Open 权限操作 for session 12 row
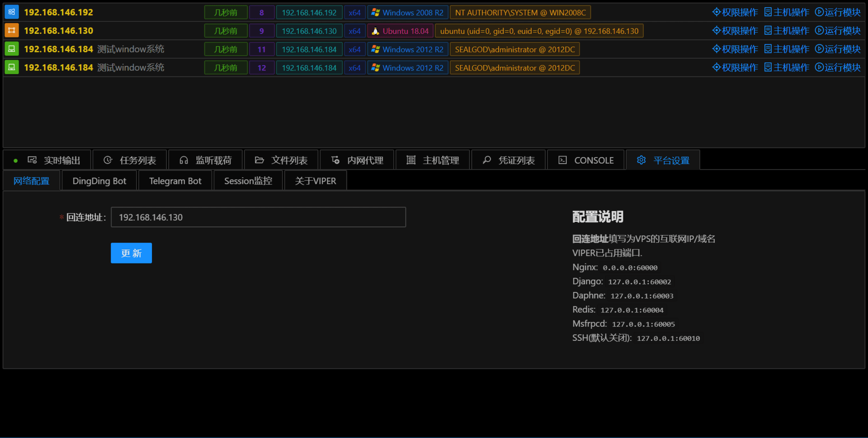Viewport: 868px width, 438px height. point(735,67)
